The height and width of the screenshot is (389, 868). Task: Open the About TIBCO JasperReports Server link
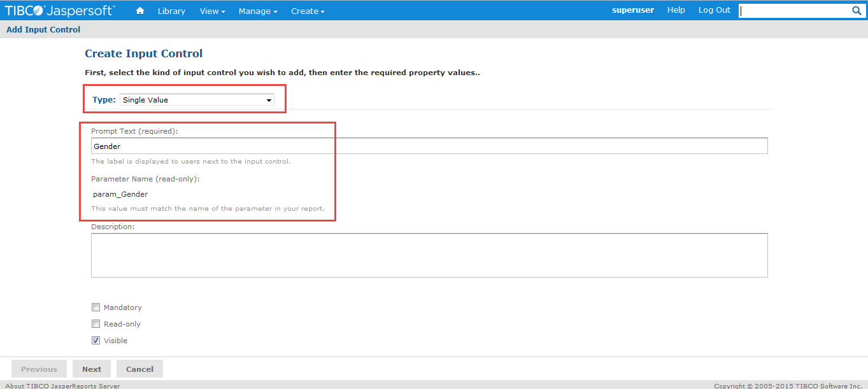(60, 385)
